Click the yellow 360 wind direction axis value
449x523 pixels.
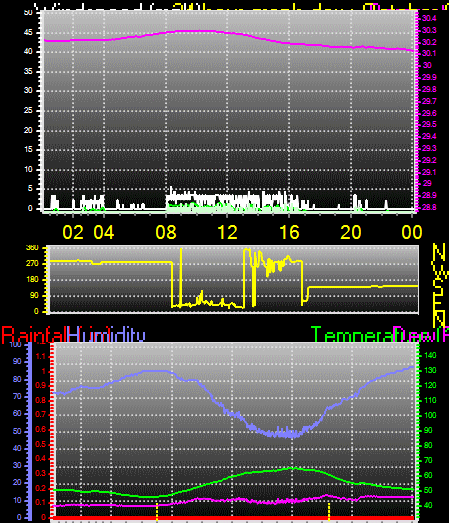pos(32,248)
